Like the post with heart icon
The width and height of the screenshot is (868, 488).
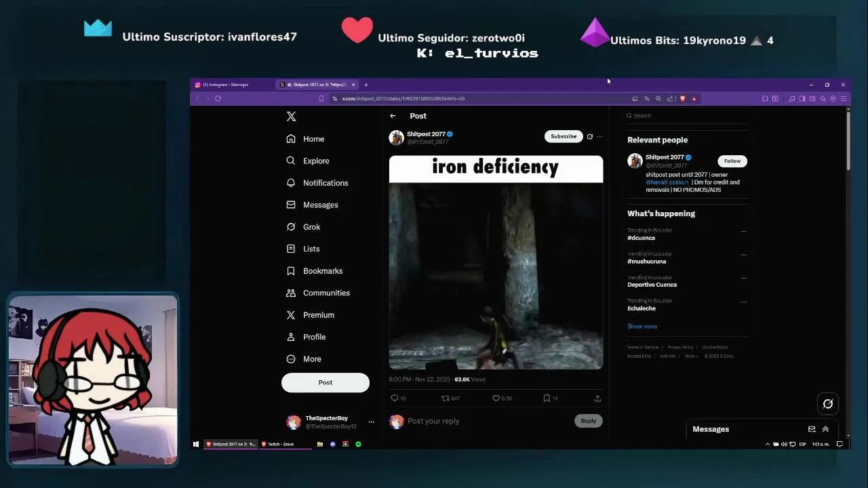[496, 399]
